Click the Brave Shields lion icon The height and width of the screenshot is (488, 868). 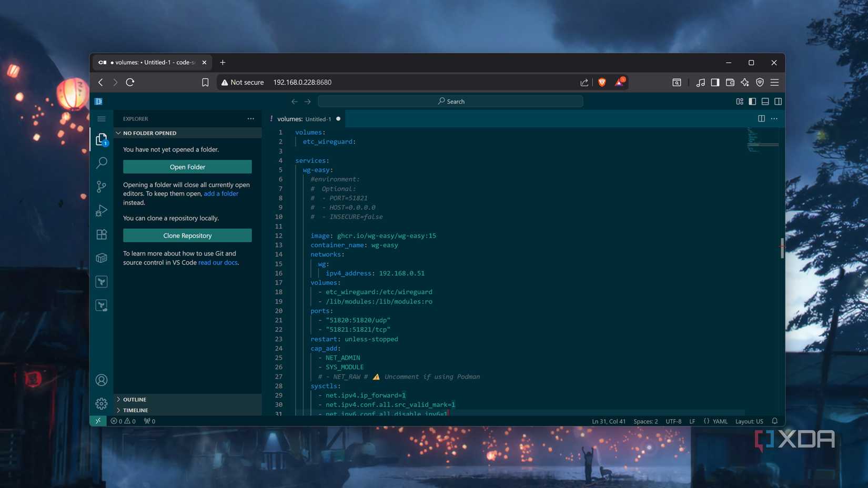click(602, 83)
